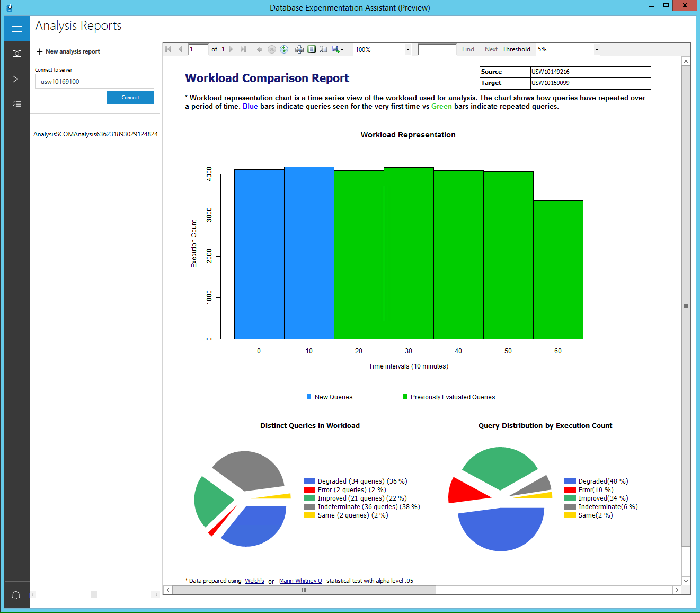This screenshot has width=700, height=613.
Task: Click Next in the report toolbar
Action: click(x=491, y=49)
